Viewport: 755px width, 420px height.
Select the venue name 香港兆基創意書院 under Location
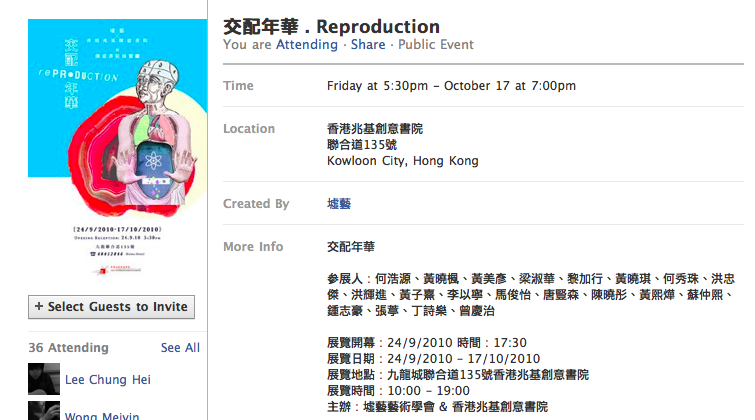[x=375, y=129]
